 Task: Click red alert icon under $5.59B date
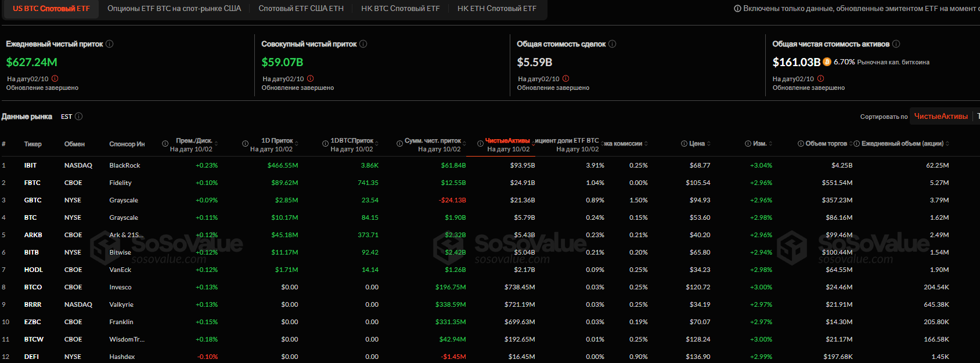(566, 79)
